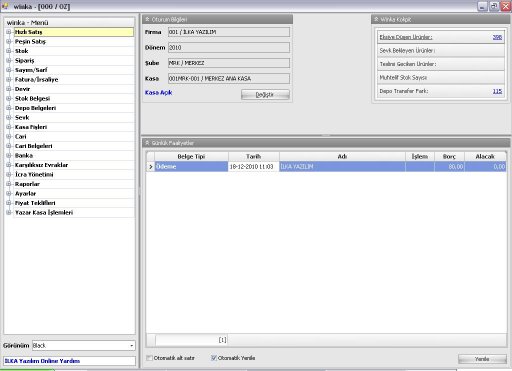This screenshot has height=371, width=512.
Task: Click the Değiştir button
Action: (x=265, y=95)
